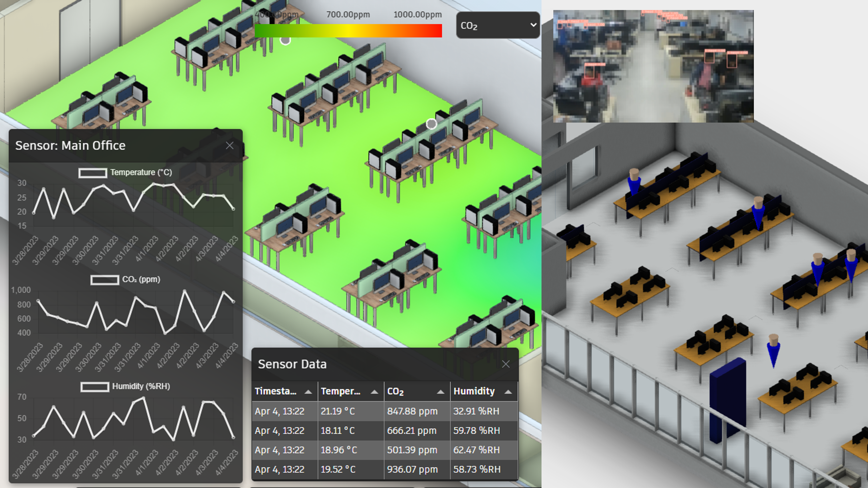Close the Sensor Data panel

coord(505,364)
